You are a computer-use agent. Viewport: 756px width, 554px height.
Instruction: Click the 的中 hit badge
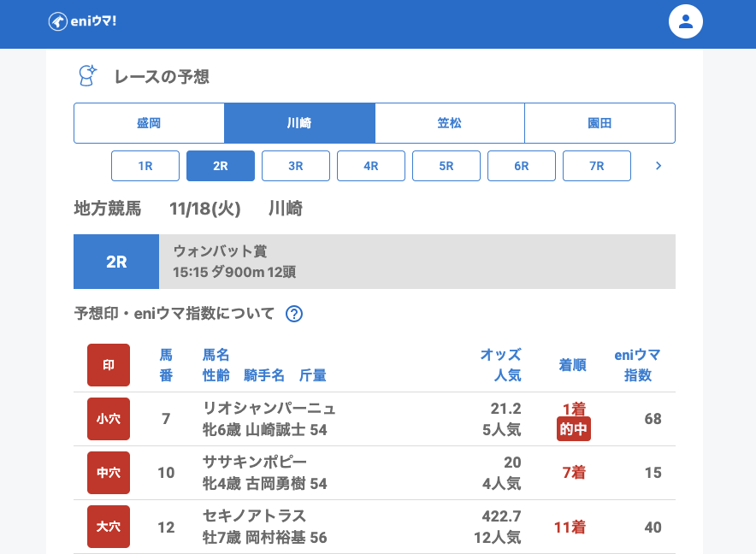573,429
